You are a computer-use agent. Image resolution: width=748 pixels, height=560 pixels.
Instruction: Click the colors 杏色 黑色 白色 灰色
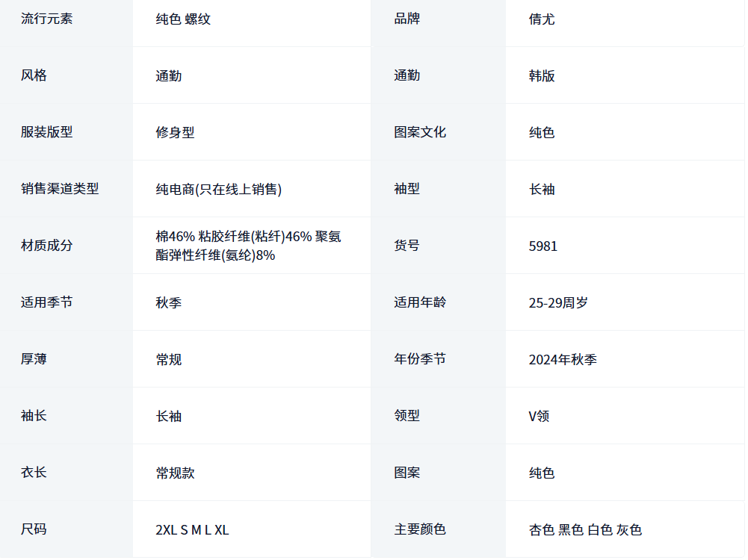(585, 530)
